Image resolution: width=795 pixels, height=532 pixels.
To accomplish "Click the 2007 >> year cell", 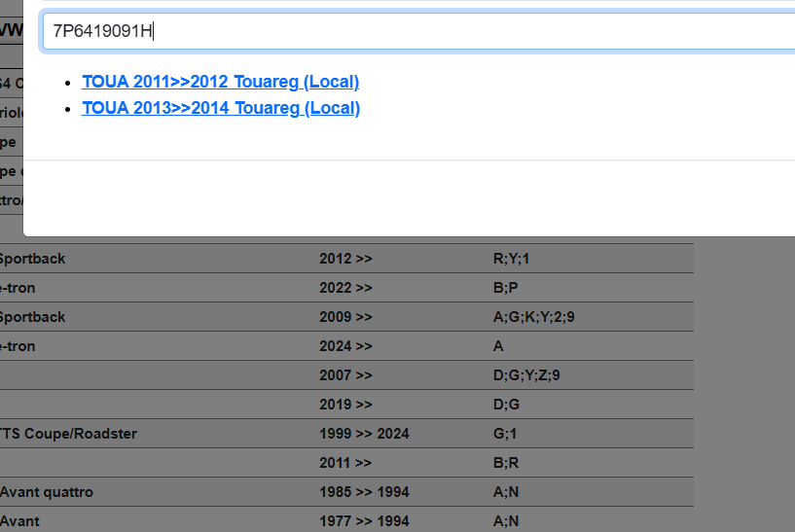I will click(345, 375).
